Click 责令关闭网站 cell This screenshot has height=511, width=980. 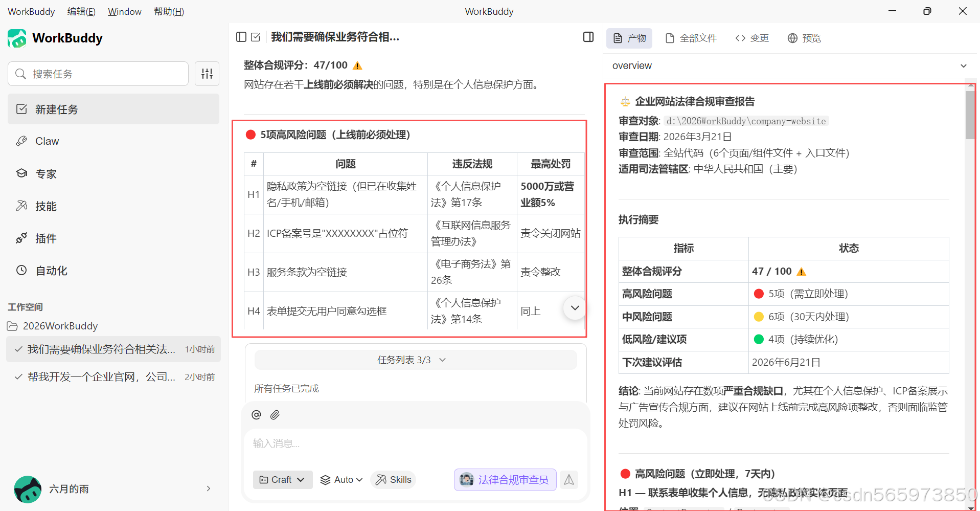[551, 233]
